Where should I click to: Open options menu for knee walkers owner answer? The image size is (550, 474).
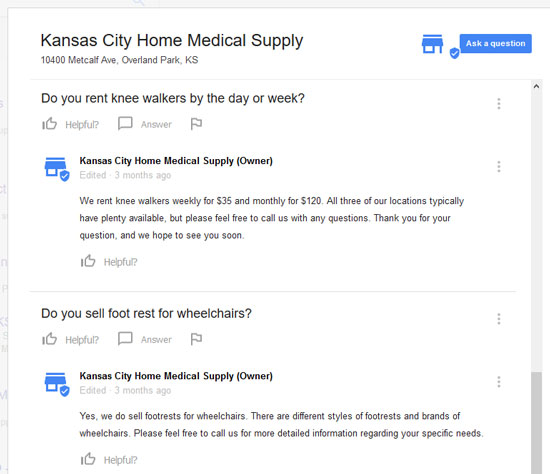[498, 166]
